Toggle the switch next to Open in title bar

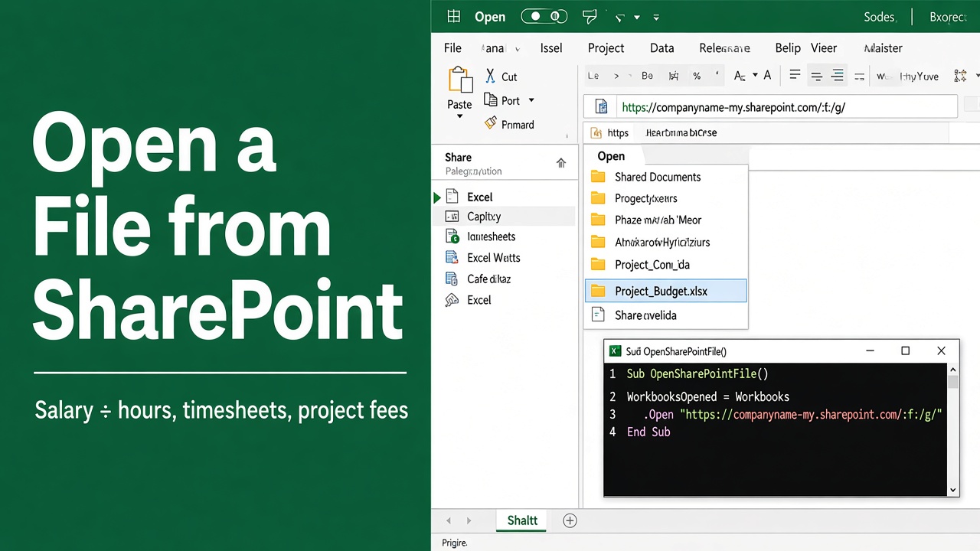[x=544, y=17]
